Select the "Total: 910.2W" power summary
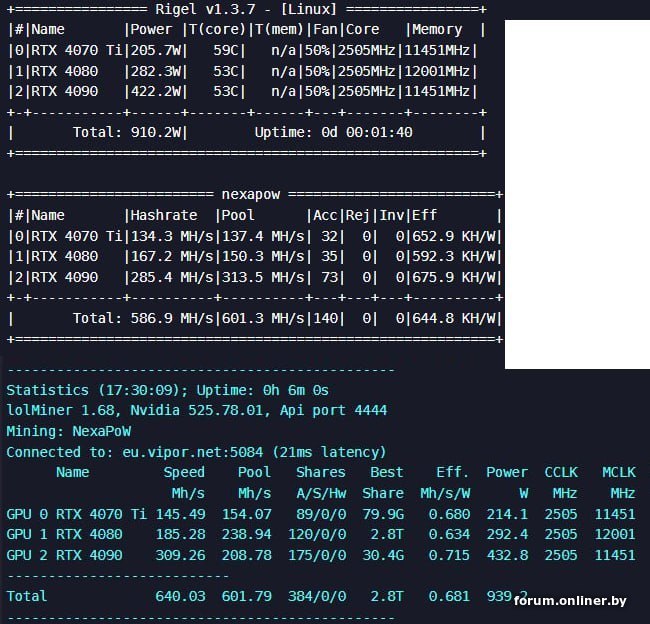This screenshot has width=650, height=624. (x=127, y=133)
